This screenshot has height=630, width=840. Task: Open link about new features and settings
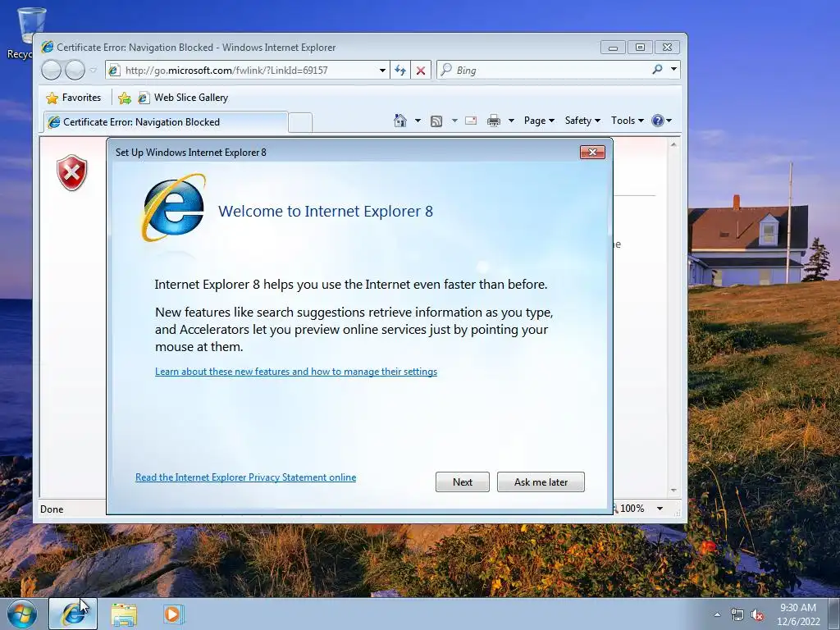[295, 372]
